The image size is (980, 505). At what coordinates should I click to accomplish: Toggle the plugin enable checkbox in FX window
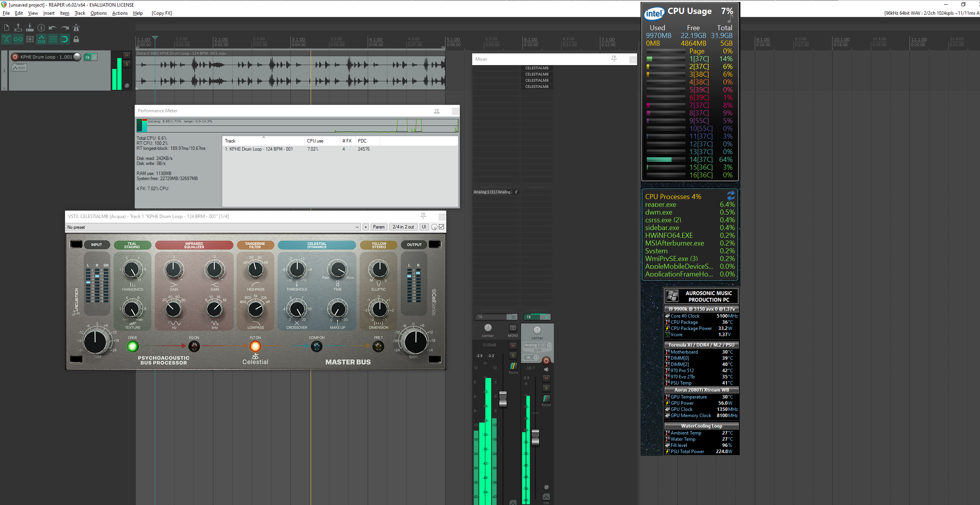coord(442,227)
